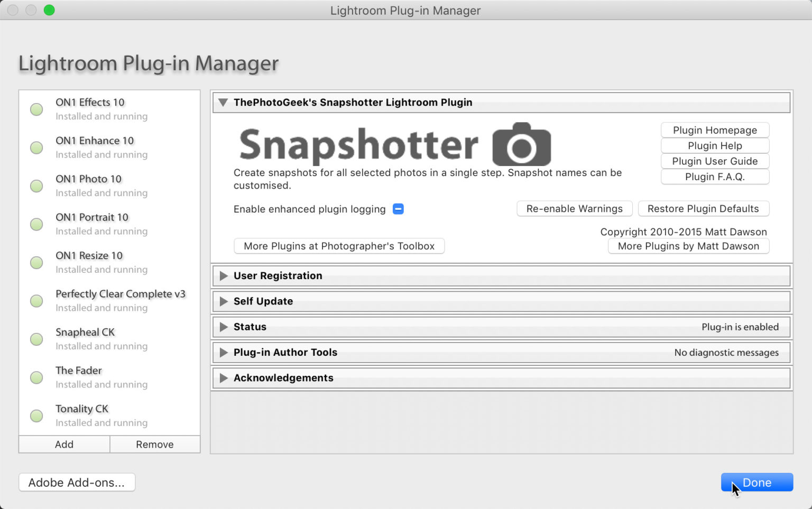The height and width of the screenshot is (509, 812).
Task: Expand the Status section
Action: [x=223, y=327]
